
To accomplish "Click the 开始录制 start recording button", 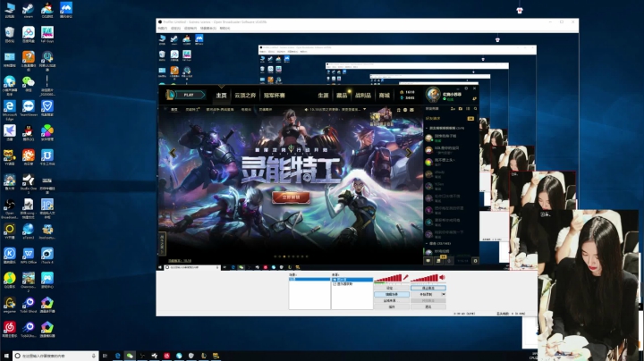I will coord(426,295).
